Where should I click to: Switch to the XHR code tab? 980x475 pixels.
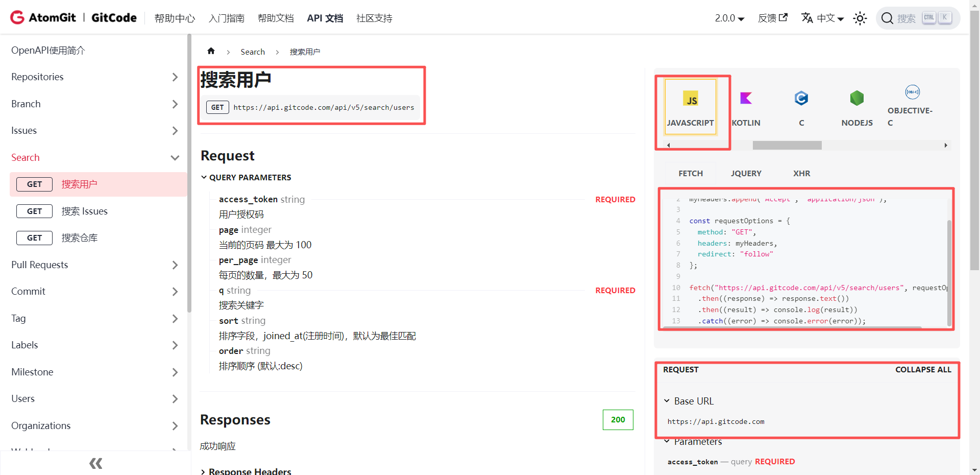click(801, 174)
